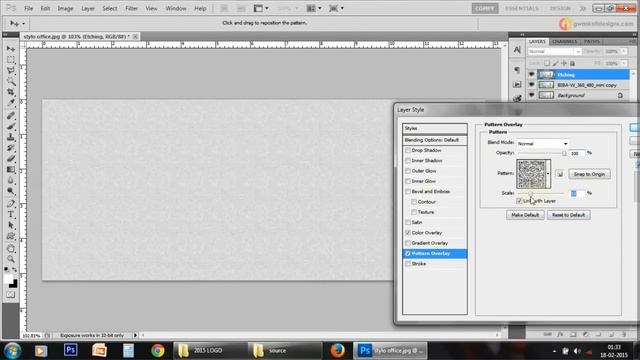The image size is (640, 360).
Task: Open the layer blend mode Normal dropdown
Action: point(554,51)
